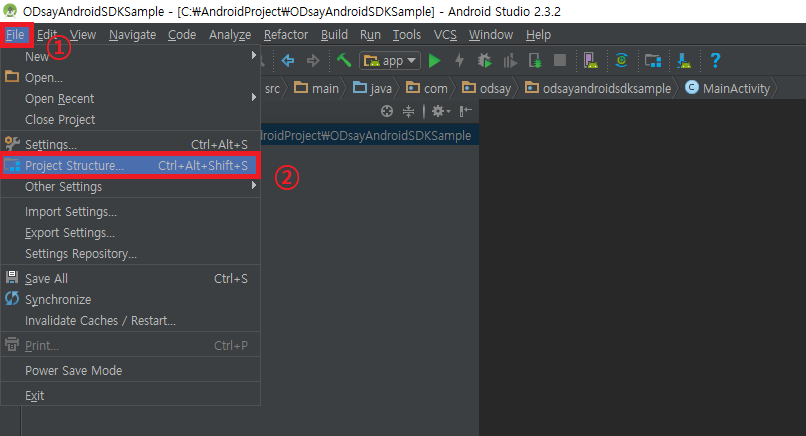Open the Code menu
The image size is (806, 436).
click(182, 34)
